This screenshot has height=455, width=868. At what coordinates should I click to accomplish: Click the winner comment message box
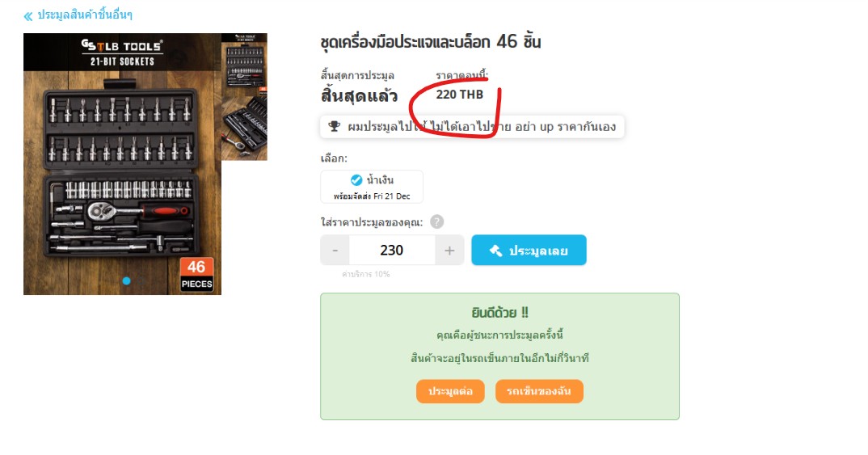472,127
